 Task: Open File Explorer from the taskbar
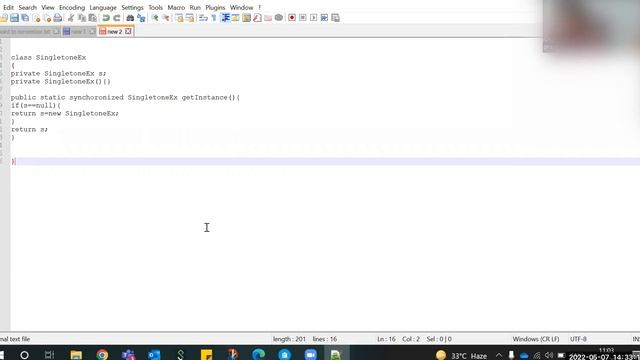click(x=76, y=355)
